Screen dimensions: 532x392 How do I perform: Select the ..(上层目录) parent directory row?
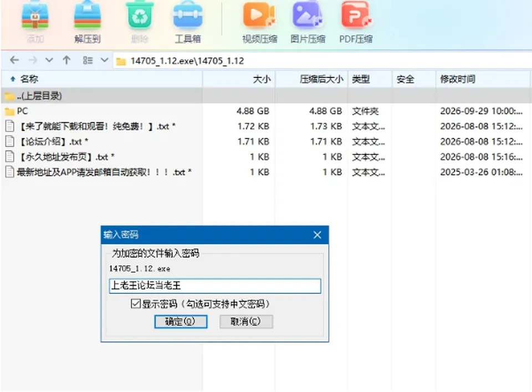[265, 96]
